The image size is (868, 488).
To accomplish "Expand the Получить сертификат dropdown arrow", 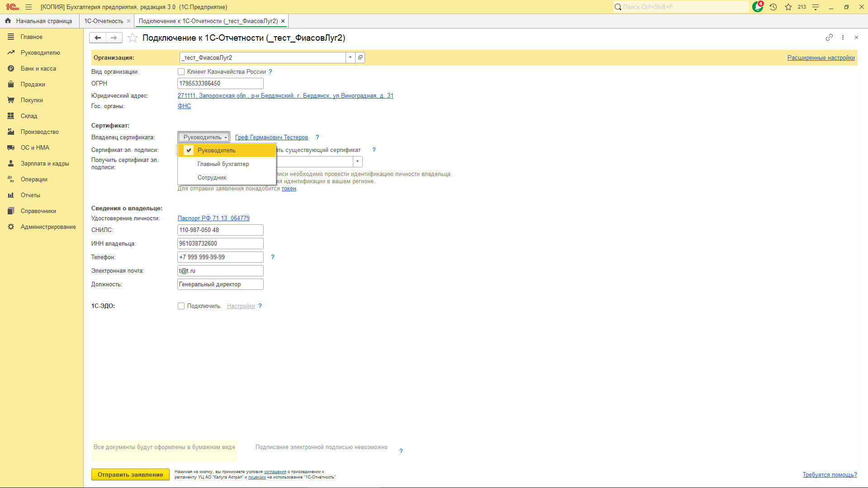I will click(x=357, y=161).
